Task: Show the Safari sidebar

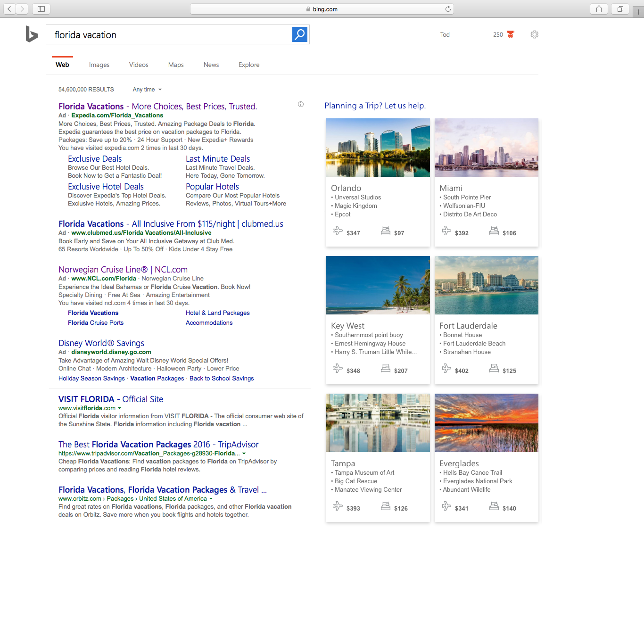Action: tap(41, 8)
